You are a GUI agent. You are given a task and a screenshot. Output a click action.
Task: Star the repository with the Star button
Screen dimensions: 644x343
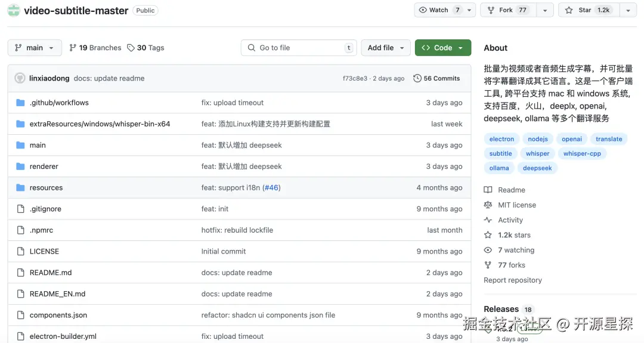589,10
